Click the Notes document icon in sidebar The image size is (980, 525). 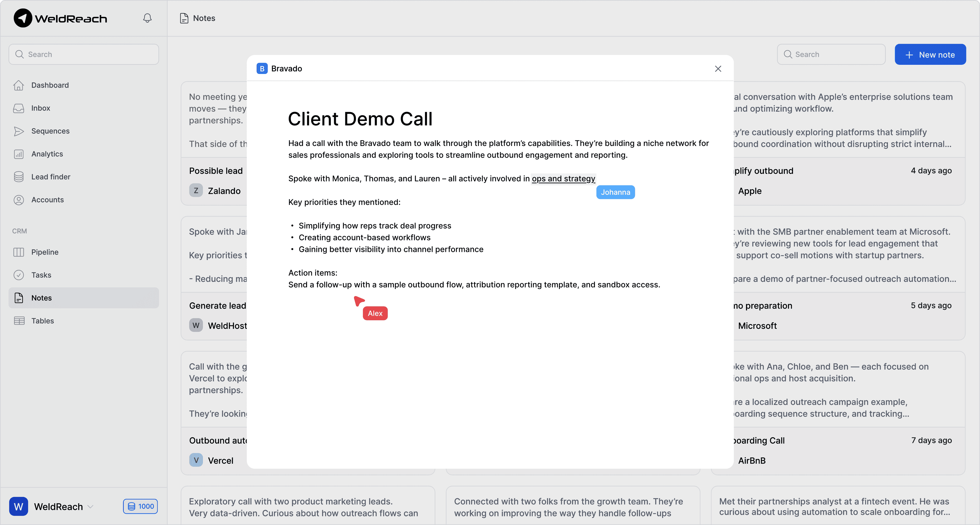19,298
